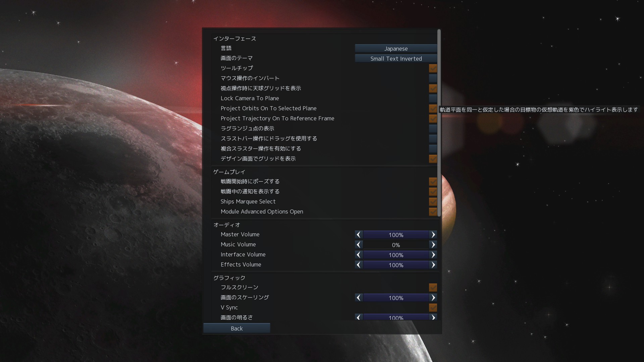Click the オーディオ section heading
The width and height of the screenshot is (644, 362).
point(227,225)
